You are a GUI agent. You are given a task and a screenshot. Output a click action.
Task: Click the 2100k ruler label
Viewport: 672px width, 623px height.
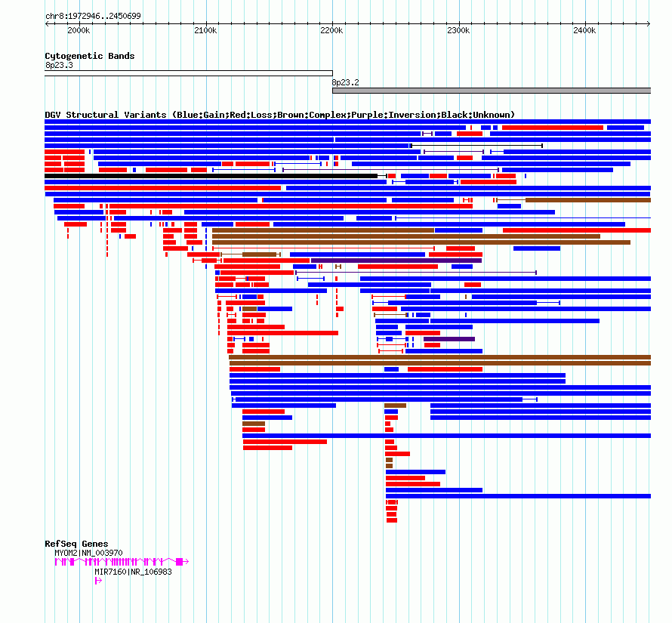(x=205, y=30)
